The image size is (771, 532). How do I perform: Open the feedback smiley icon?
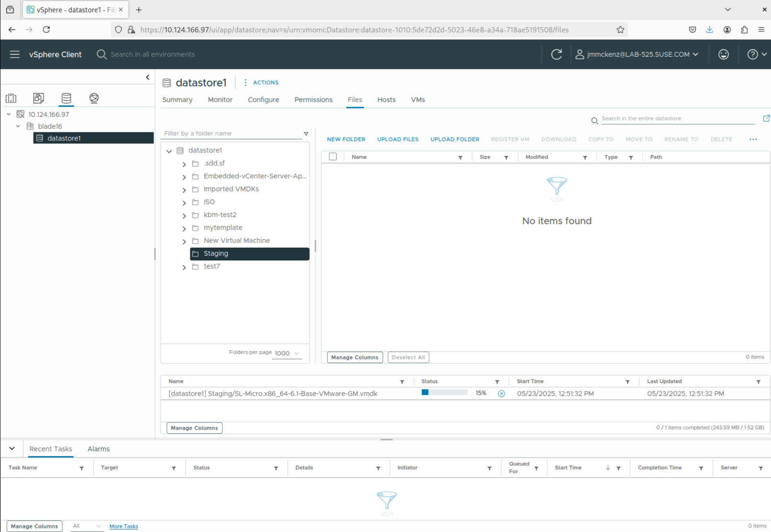pyautogui.click(x=723, y=54)
